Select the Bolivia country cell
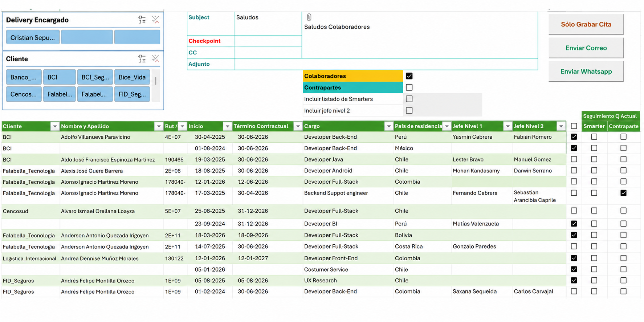Image resolution: width=644 pixels, height=322 pixels. click(x=423, y=235)
